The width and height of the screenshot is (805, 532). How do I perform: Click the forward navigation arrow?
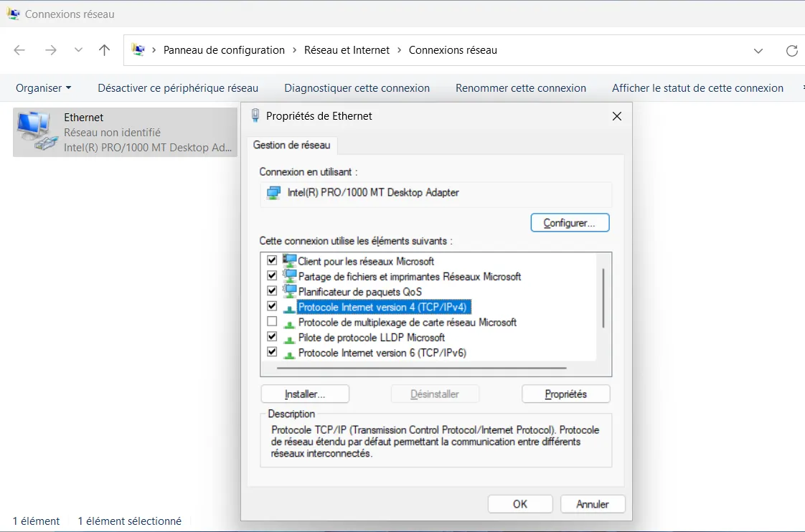(x=50, y=50)
